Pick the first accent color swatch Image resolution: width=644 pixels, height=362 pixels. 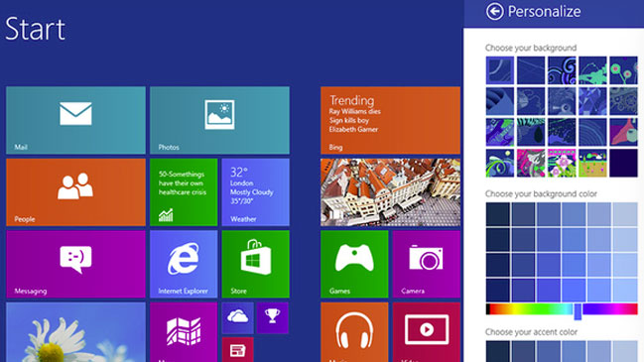tap(498, 351)
